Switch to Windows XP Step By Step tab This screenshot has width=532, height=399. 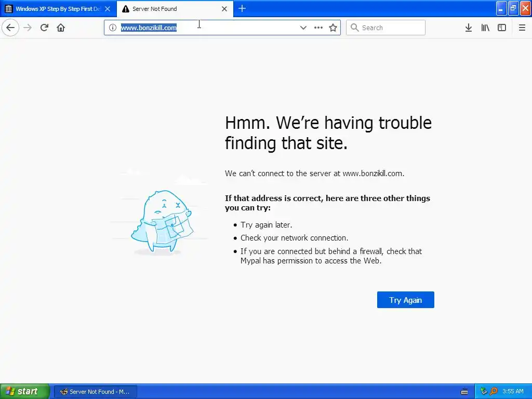point(58,9)
